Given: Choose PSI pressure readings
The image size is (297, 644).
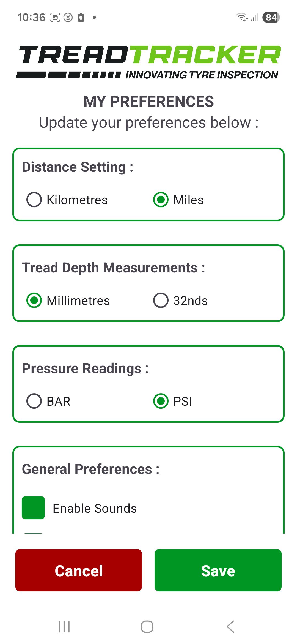Looking at the screenshot, I should pos(161,401).
